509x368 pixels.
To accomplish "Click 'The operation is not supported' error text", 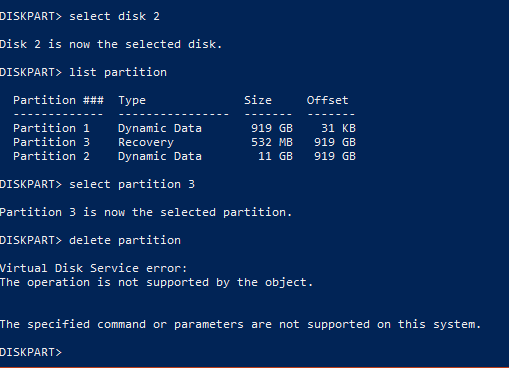I will [104, 282].
